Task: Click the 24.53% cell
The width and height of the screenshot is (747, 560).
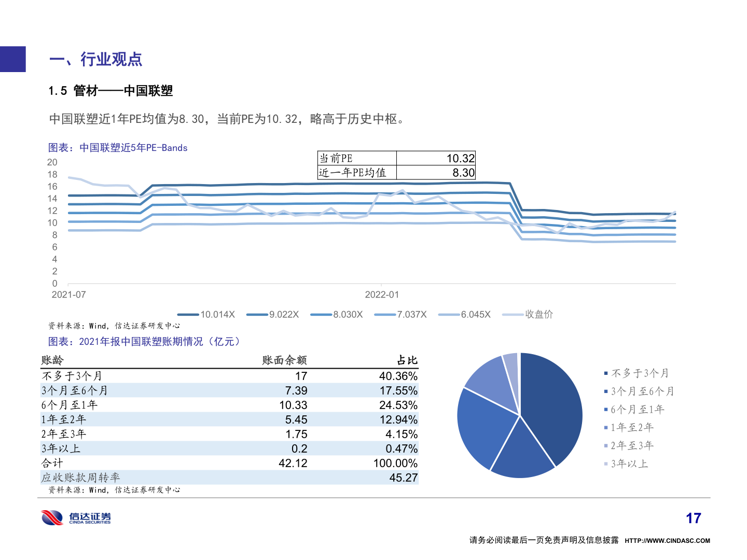Action: coord(398,405)
